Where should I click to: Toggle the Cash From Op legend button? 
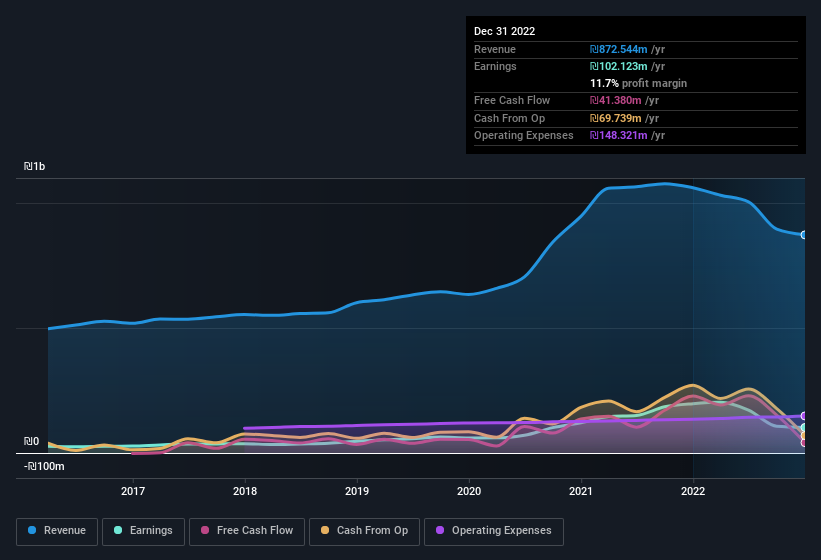364,531
